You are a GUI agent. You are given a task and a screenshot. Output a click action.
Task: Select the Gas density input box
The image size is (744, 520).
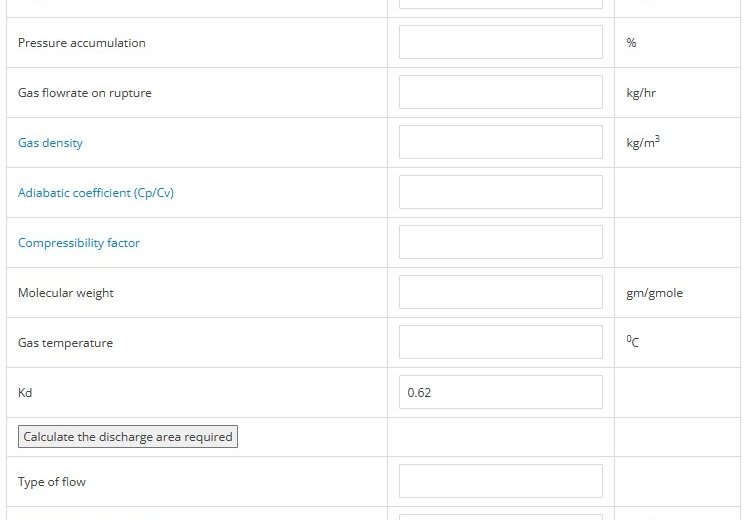[x=501, y=142]
